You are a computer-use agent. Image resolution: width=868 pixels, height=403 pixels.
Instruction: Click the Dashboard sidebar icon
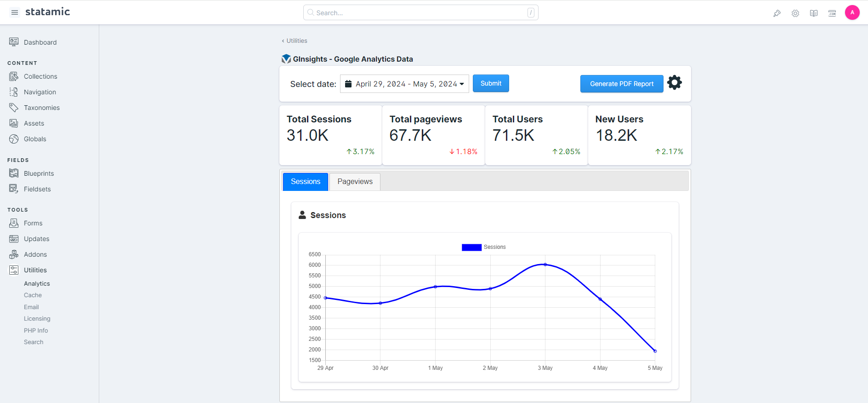(x=14, y=42)
